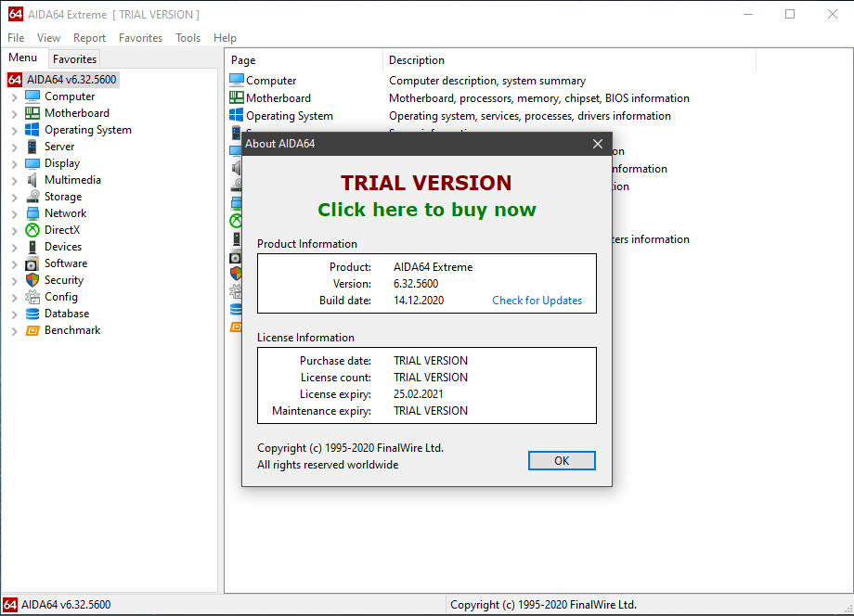The width and height of the screenshot is (854, 616).
Task: Expand the Network tree node
Action: (x=15, y=214)
